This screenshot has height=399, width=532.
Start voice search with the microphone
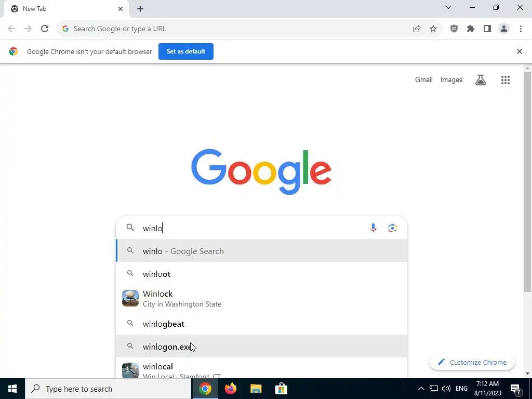point(373,228)
